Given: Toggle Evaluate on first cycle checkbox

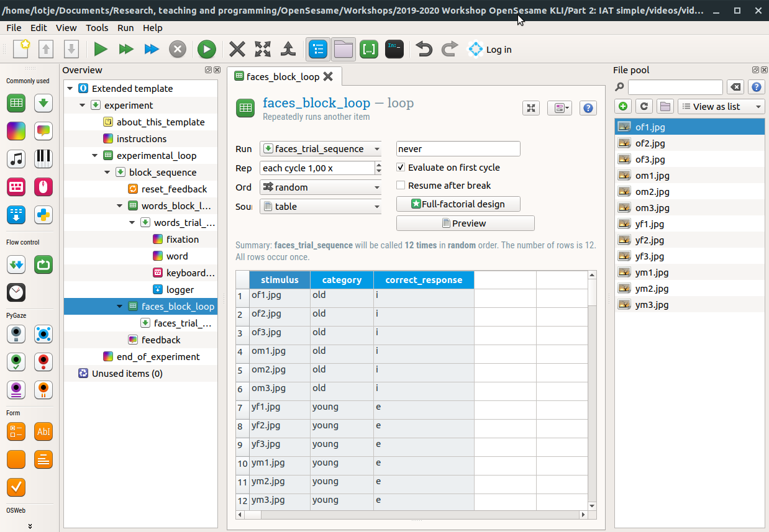Looking at the screenshot, I should (401, 168).
